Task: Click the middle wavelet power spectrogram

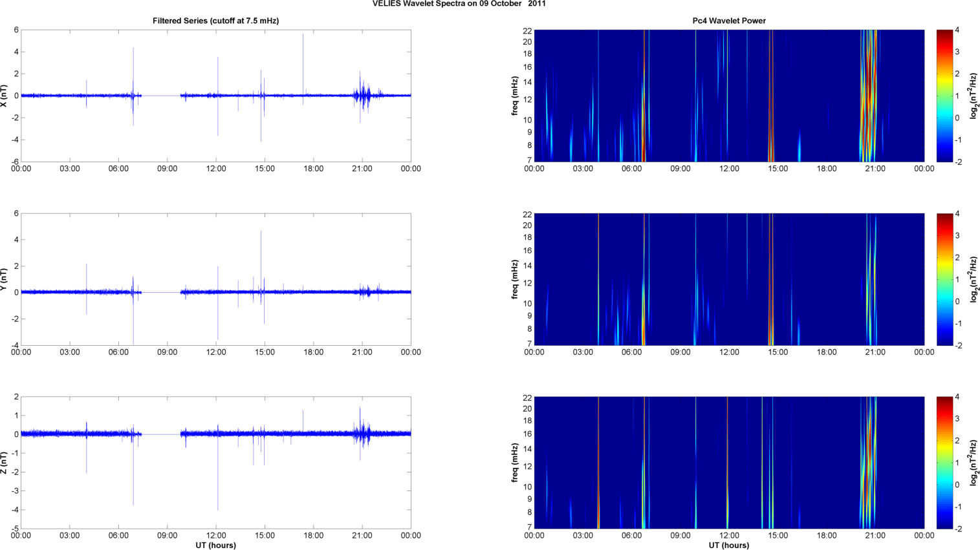Action: coord(728,279)
